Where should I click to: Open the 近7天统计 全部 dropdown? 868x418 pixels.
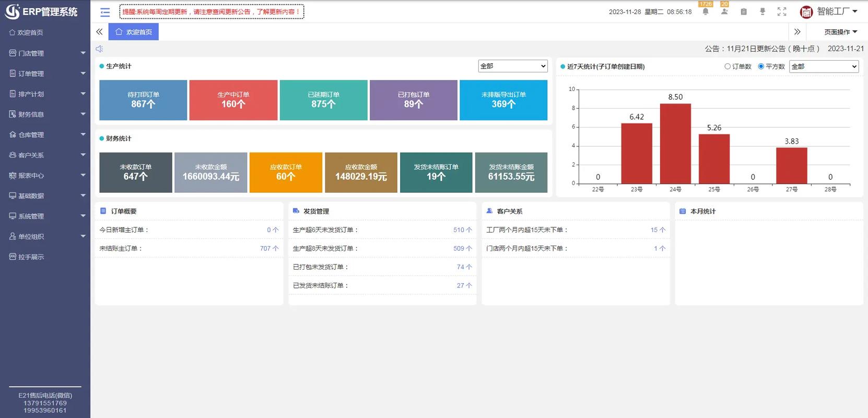click(824, 66)
